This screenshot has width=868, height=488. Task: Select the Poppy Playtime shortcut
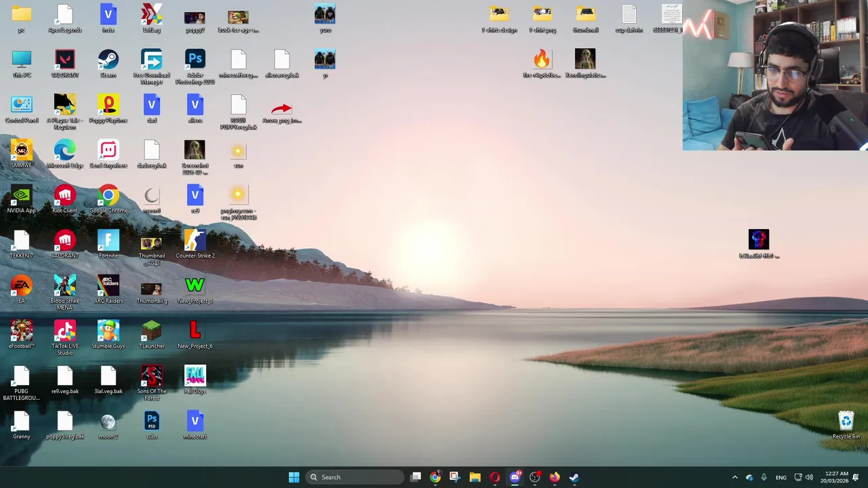(108, 109)
